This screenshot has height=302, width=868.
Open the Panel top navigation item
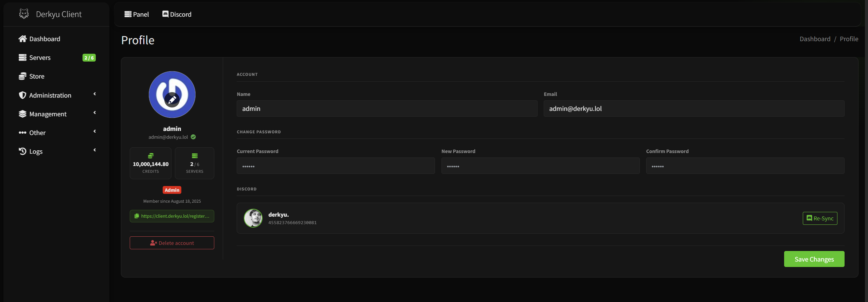point(137,14)
